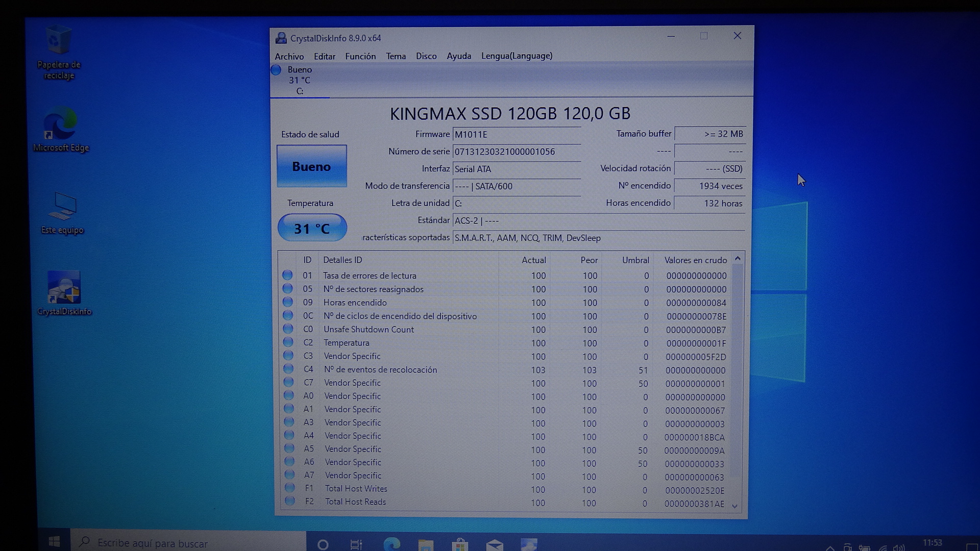Click status icon of row C4 eventos de recolocación
The width and height of the screenshot is (980, 551).
pyautogui.click(x=288, y=369)
